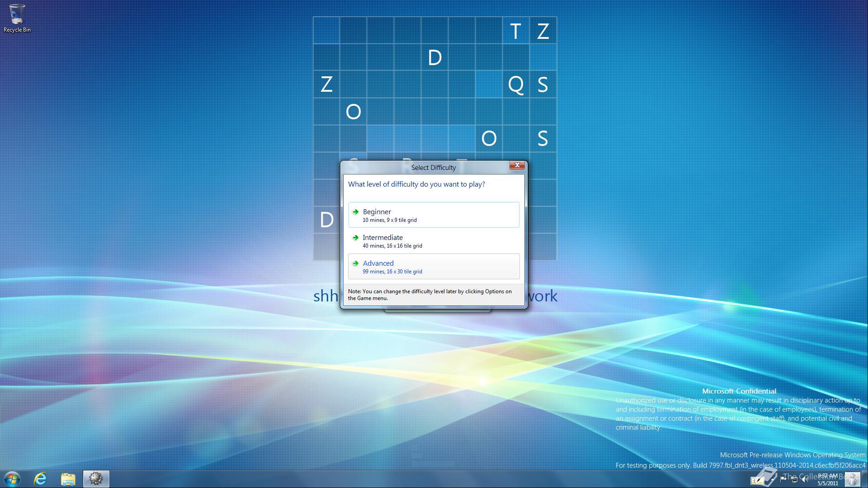
Task: Select the Z tile beside the T tile
Action: click(542, 31)
